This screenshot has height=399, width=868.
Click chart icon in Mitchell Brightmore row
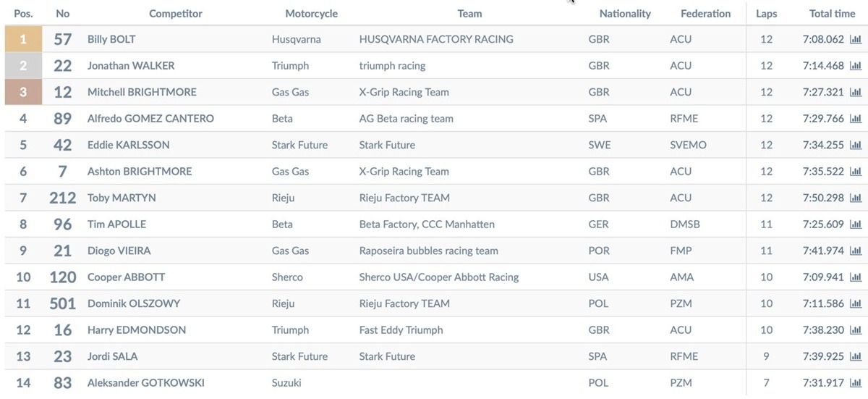(x=856, y=93)
